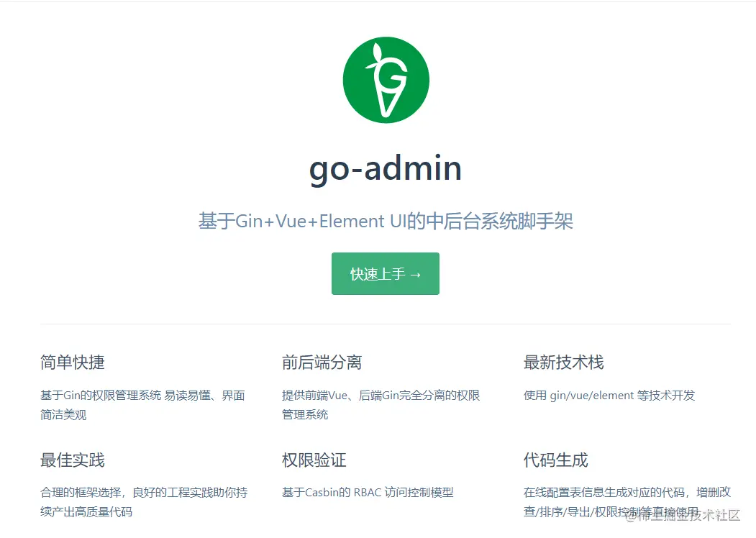756x538 pixels.
Task: Click the 最新技术栈 heading
Action: pyautogui.click(x=564, y=362)
